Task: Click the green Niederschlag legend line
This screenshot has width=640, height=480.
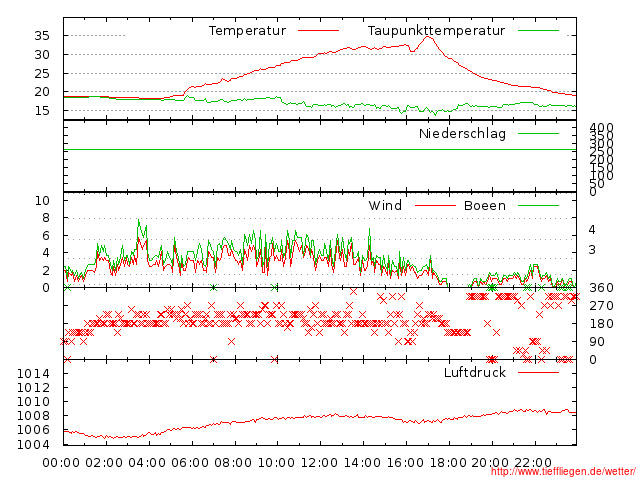Action: (x=538, y=133)
